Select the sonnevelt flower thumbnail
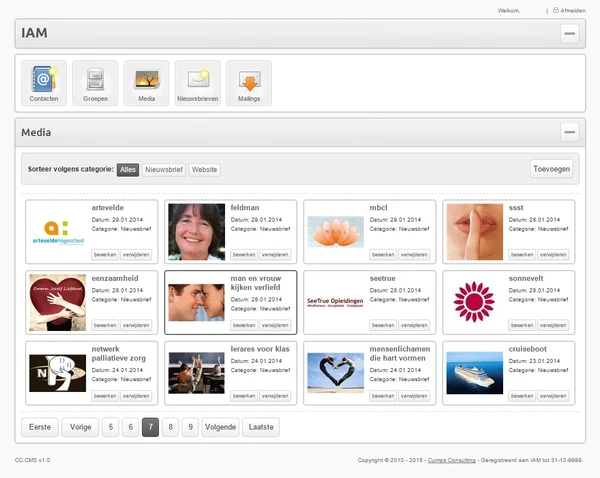Viewport: 600px width, 478px height. point(474,302)
